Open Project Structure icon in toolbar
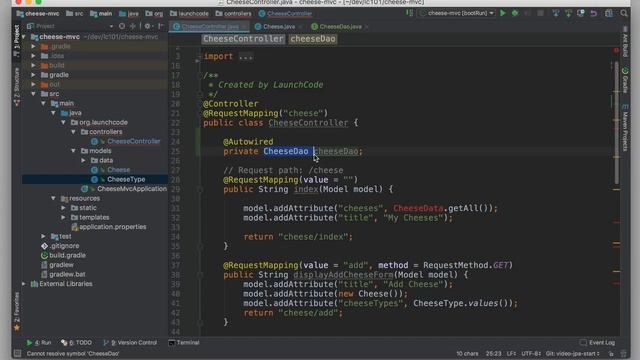The height and width of the screenshot is (360, 640). coord(609,13)
